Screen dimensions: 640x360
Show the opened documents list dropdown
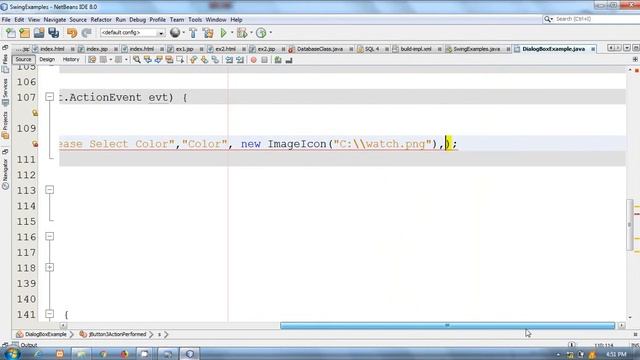click(x=627, y=48)
